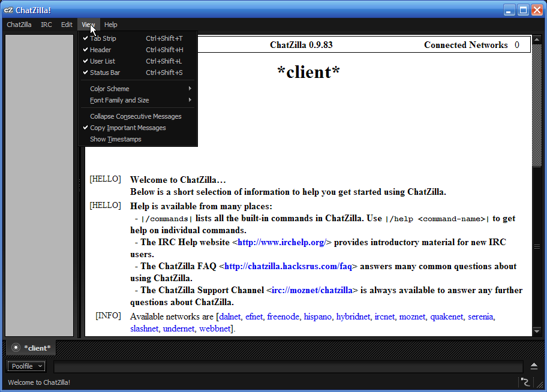Click the scroll down arrow of chat view

click(537, 331)
